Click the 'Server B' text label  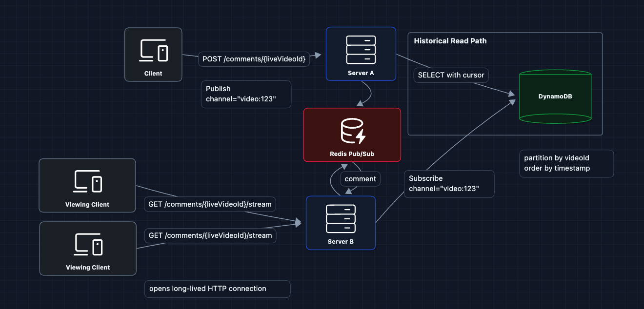[x=341, y=242]
